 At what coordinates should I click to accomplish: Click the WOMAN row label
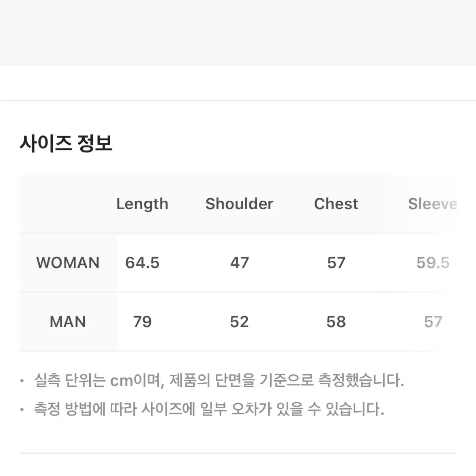click(68, 263)
